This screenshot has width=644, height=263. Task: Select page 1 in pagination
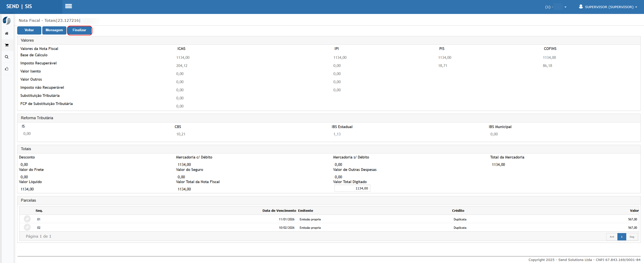(x=622, y=237)
